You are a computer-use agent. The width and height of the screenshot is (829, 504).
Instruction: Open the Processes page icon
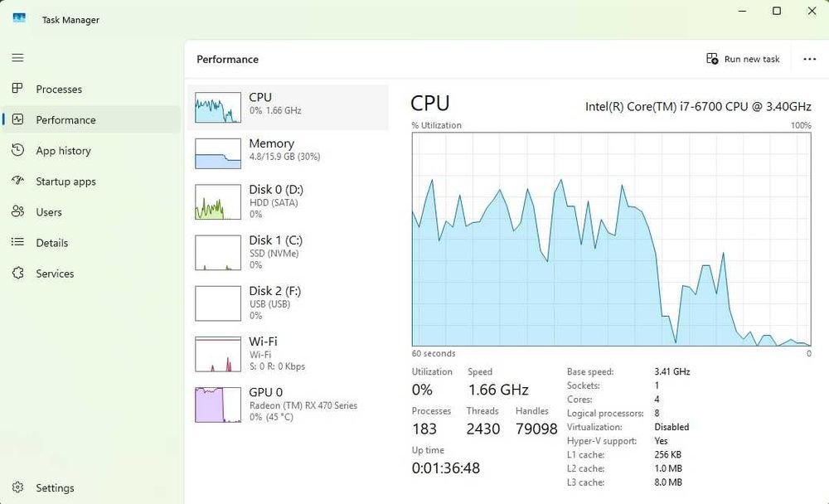(x=17, y=89)
